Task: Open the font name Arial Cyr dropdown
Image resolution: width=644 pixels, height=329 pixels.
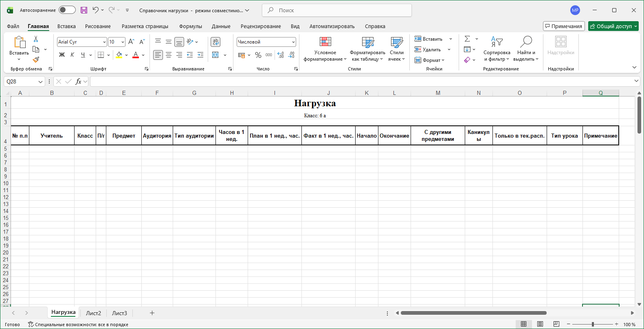Action: 104,42
